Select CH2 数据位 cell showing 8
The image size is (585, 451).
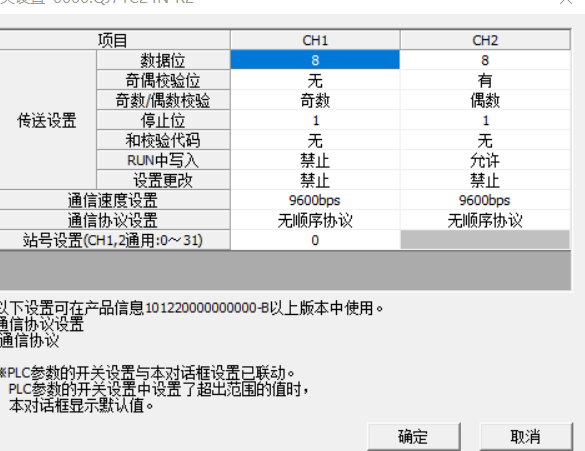(x=485, y=60)
